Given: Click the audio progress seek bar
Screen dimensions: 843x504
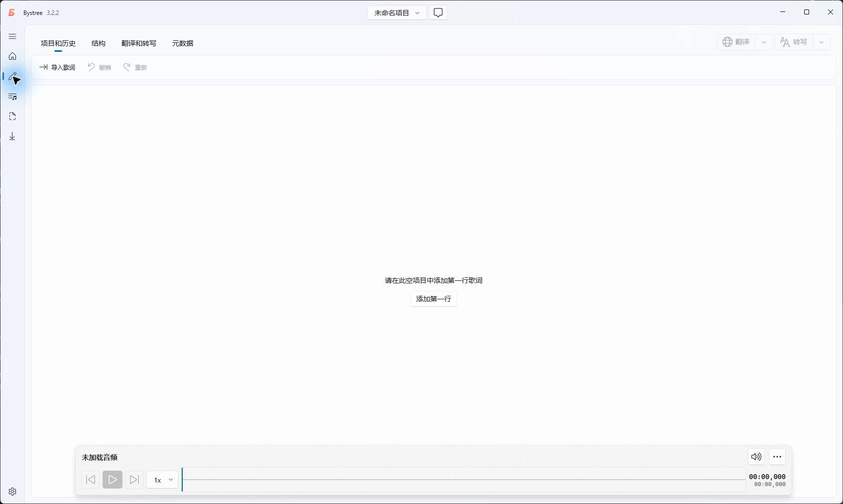Looking at the screenshot, I should coord(464,480).
